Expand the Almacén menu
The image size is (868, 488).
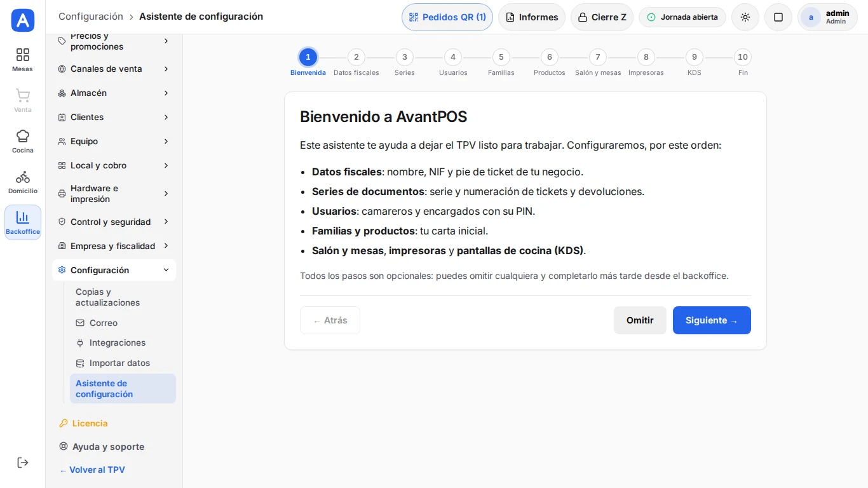point(114,93)
